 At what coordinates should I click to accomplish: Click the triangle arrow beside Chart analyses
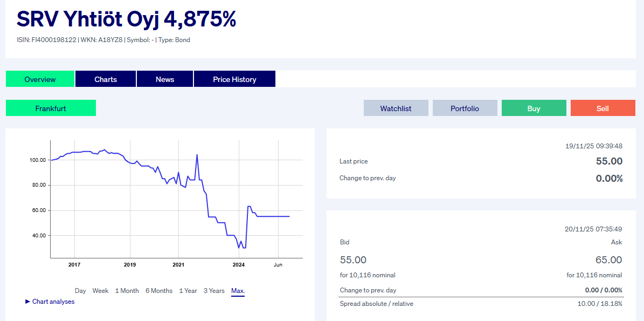pyautogui.click(x=28, y=302)
